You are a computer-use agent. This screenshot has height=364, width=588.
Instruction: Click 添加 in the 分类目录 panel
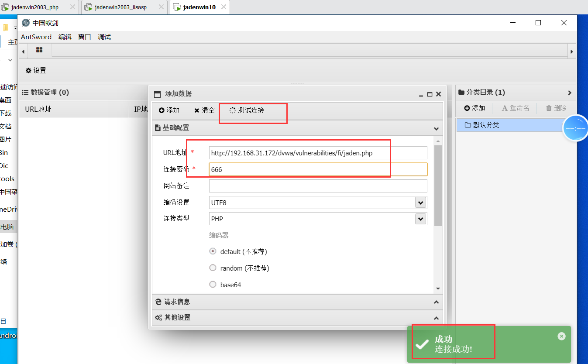coord(475,108)
